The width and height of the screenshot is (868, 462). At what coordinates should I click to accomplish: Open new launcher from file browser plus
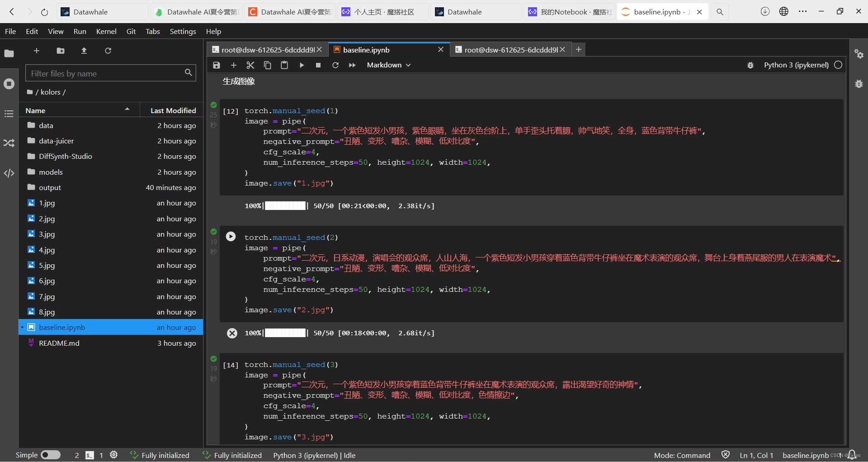[37, 51]
